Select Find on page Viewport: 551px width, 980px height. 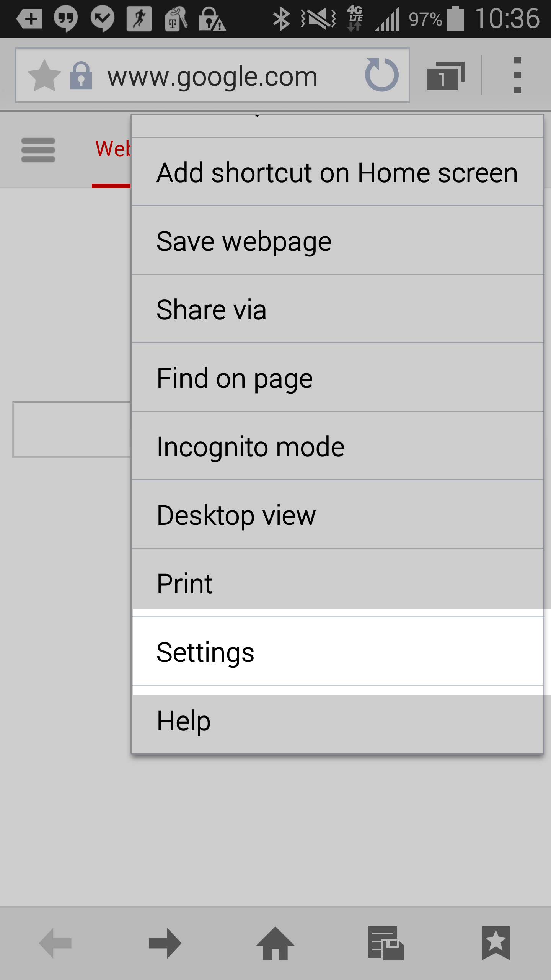[x=337, y=378]
